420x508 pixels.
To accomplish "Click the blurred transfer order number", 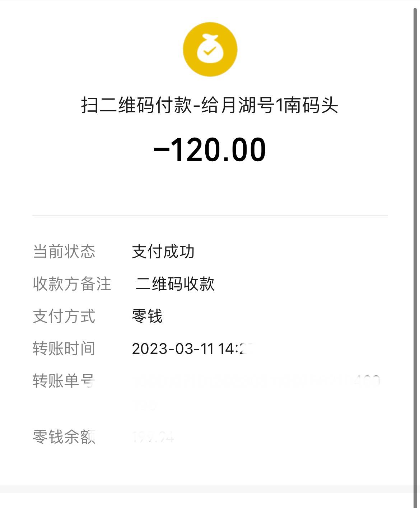I will coord(256,392).
